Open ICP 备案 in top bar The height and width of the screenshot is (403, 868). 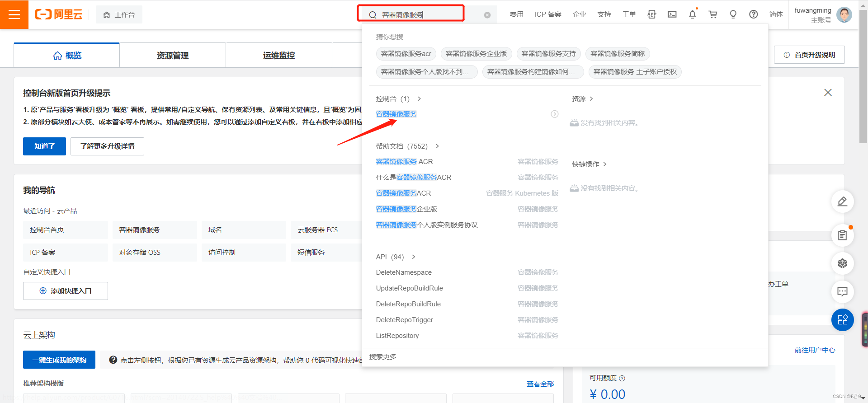548,14
